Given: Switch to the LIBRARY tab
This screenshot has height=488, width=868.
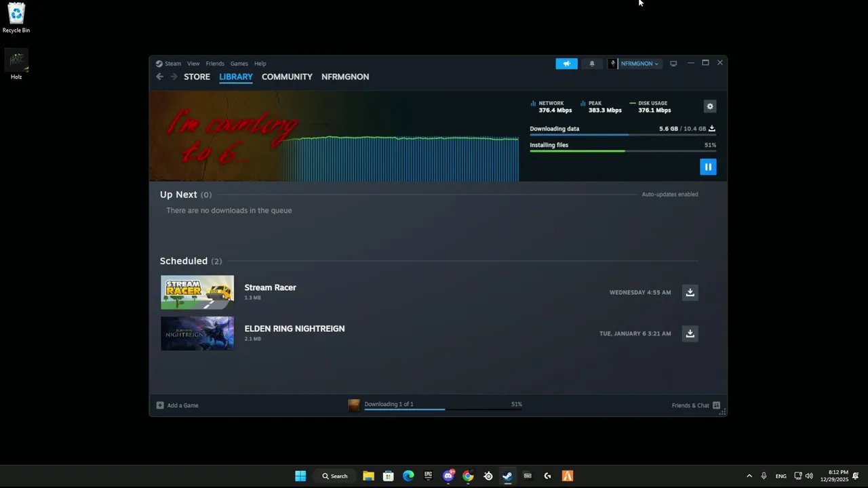Looking at the screenshot, I should point(236,77).
